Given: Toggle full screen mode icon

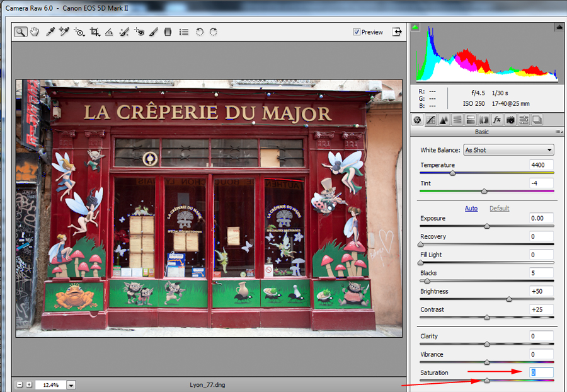Looking at the screenshot, I should (x=397, y=32).
